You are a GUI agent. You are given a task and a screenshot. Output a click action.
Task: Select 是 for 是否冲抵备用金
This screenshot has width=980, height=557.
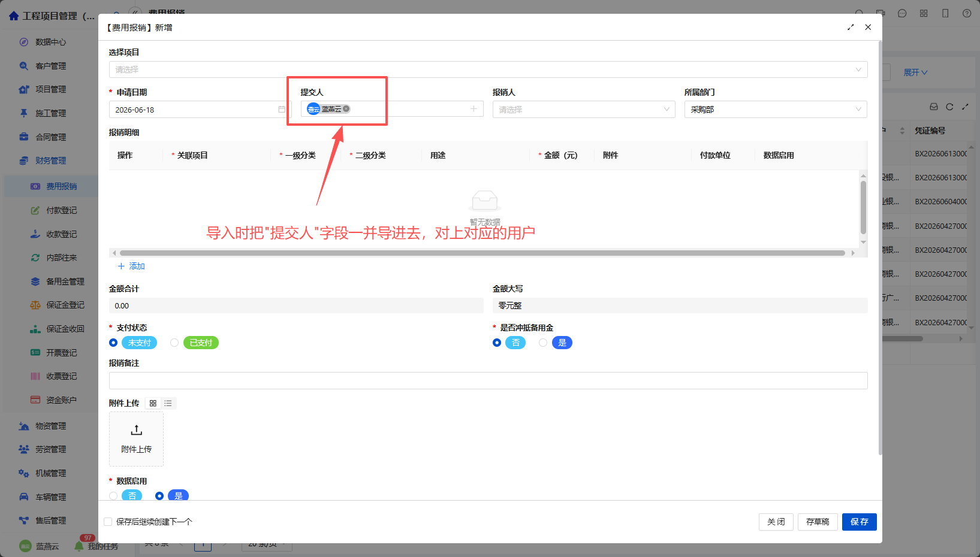pyautogui.click(x=543, y=343)
